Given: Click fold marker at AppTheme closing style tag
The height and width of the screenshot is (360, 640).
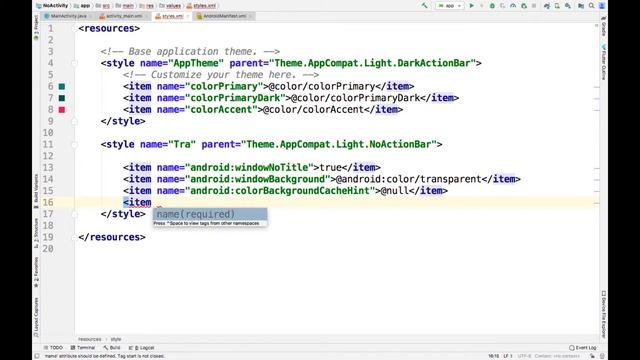Looking at the screenshot, I should pos(74,121).
